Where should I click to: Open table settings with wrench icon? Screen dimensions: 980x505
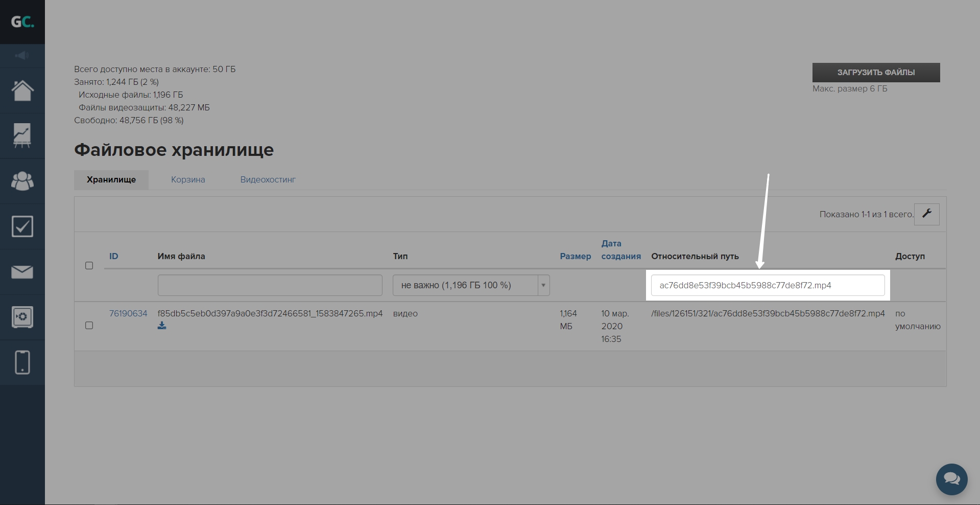[x=927, y=214]
